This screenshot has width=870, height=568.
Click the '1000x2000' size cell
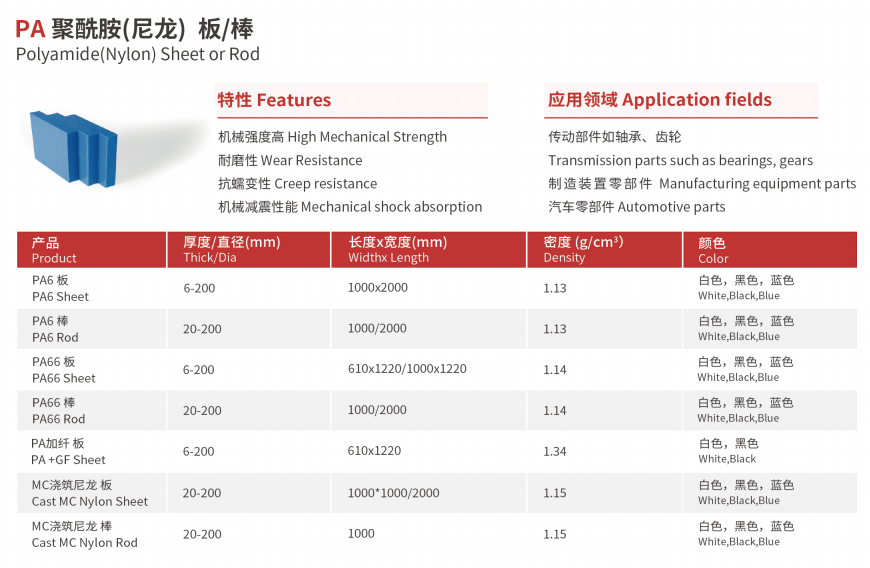[x=378, y=287]
